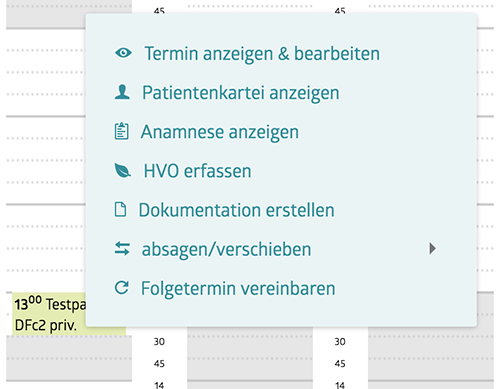Click the lower 30 time label in second column
Screen dimensions: 500x389
coord(159,342)
